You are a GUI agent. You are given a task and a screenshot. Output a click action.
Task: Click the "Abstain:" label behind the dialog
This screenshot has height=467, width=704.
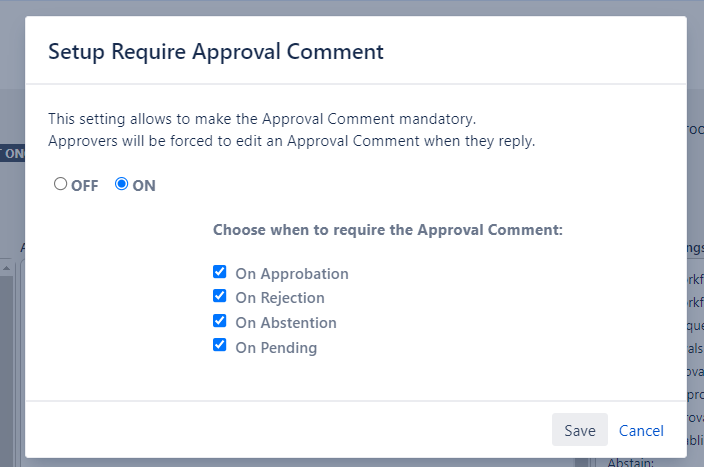(630, 462)
